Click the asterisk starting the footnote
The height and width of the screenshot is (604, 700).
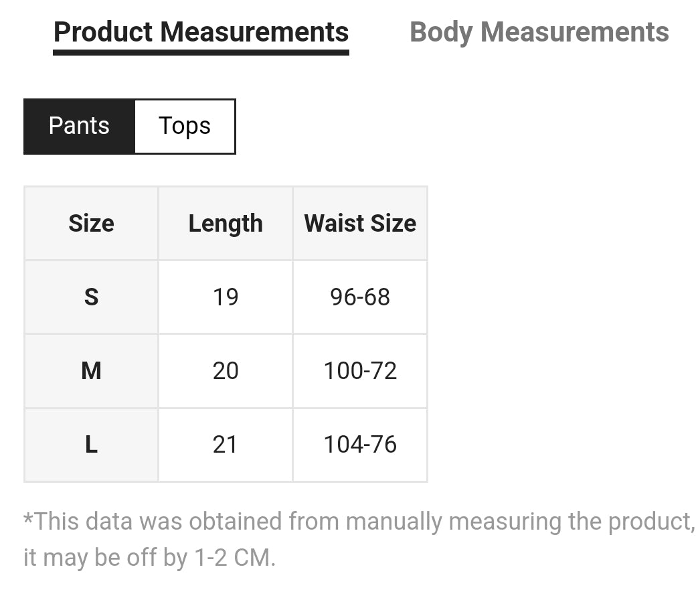coord(28,518)
